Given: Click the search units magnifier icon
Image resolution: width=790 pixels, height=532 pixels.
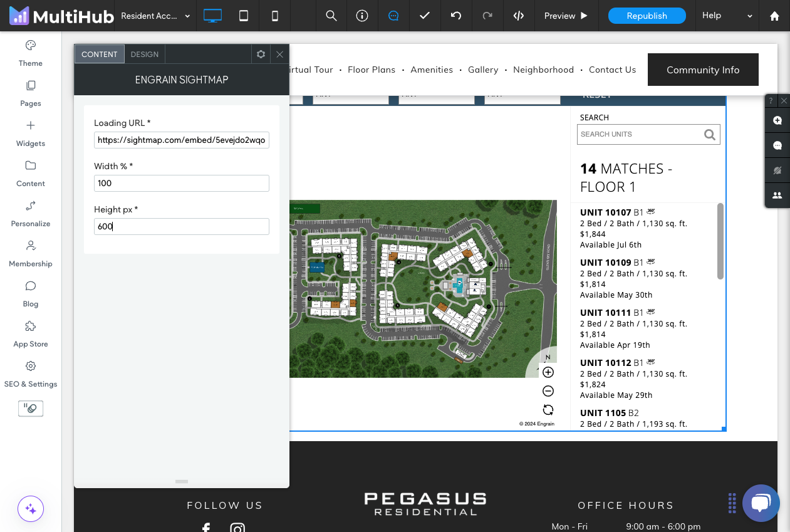Looking at the screenshot, I should coord(709,134).
